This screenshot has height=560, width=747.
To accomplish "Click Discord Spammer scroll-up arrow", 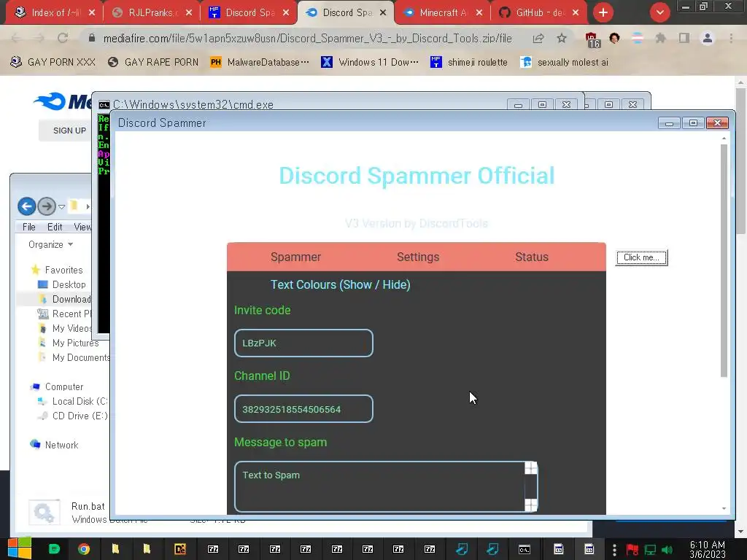I will tap(724, 138).
